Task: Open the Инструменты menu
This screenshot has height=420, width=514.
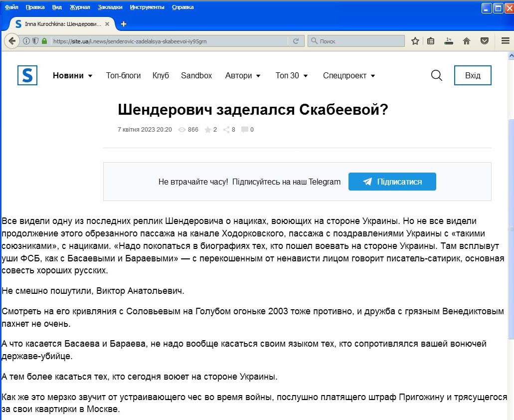Action: point(147,7)
